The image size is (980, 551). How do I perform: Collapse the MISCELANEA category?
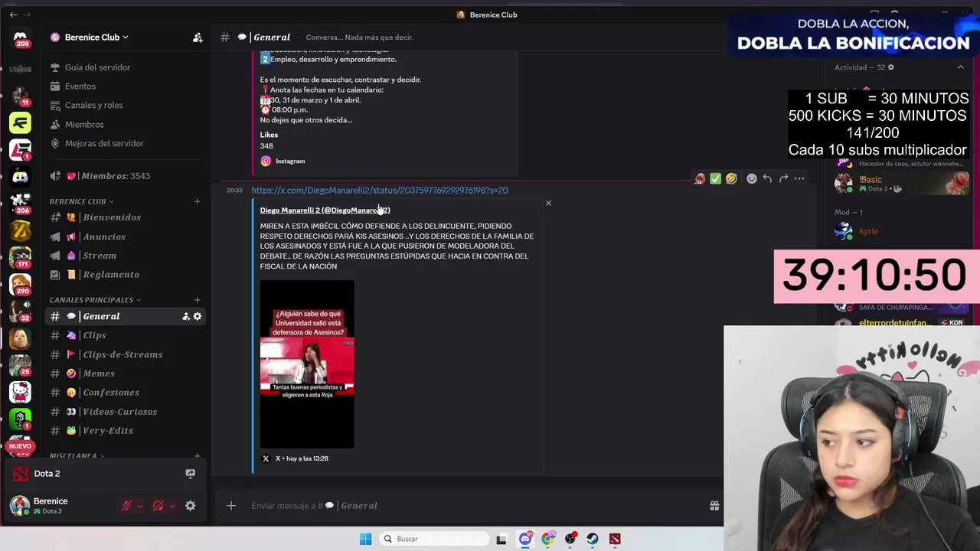click(77, 456)
